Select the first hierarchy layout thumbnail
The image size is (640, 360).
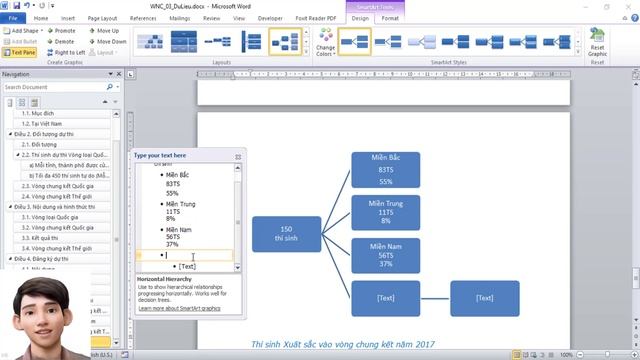(x=150, y=42)
